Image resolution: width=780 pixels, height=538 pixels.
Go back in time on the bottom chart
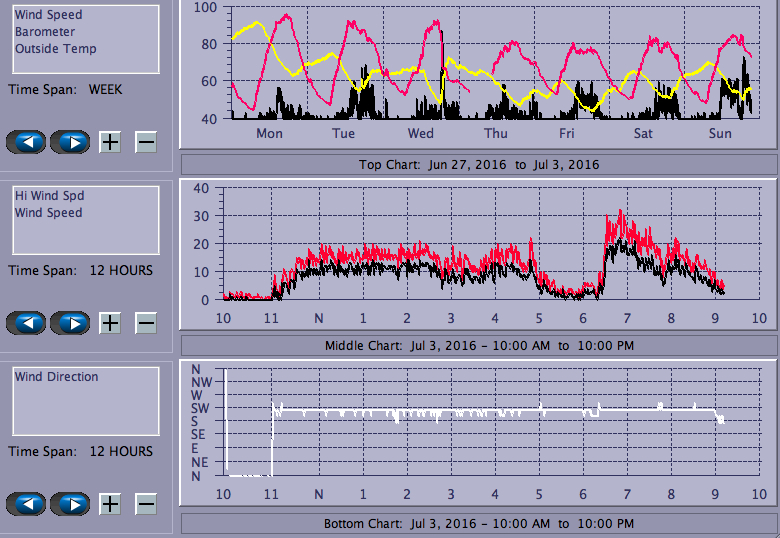[26, 504]
